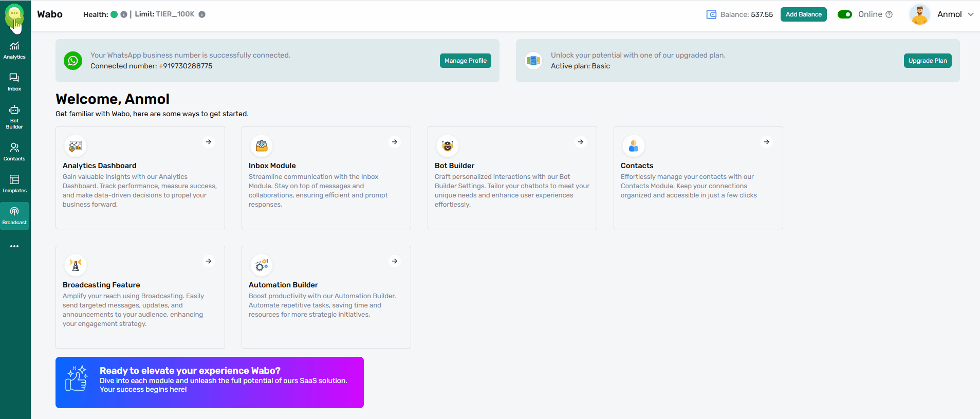980x419 pixels.
Task: Click info icon next to Health status
Action: (x=124, y=14)
